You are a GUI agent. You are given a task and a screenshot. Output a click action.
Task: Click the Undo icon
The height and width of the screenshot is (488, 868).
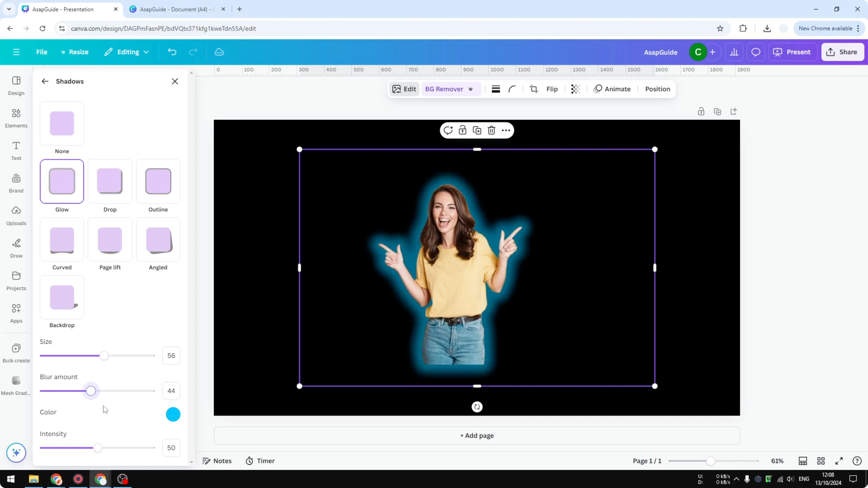(172, 52)
